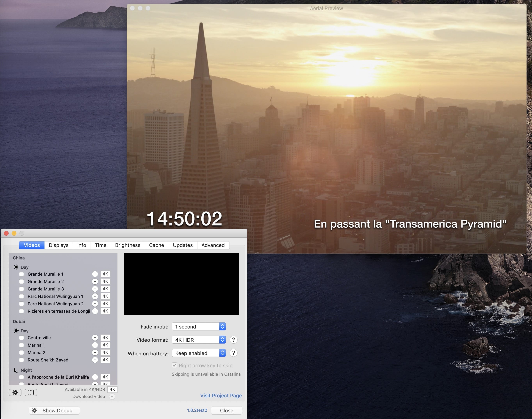Click the Show Debug button
Image resolution: width=532 pixels, height=419 pixels.
[54, 410]
